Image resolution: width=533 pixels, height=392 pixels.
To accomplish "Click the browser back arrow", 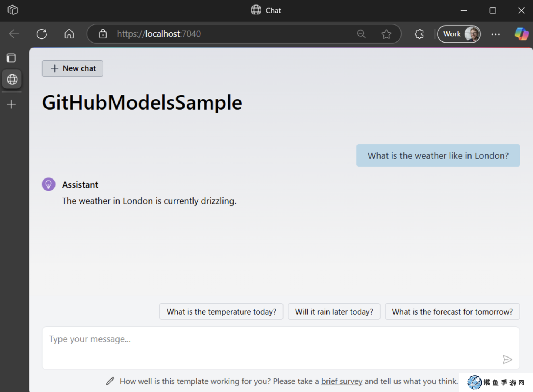I will click(14, 34).
